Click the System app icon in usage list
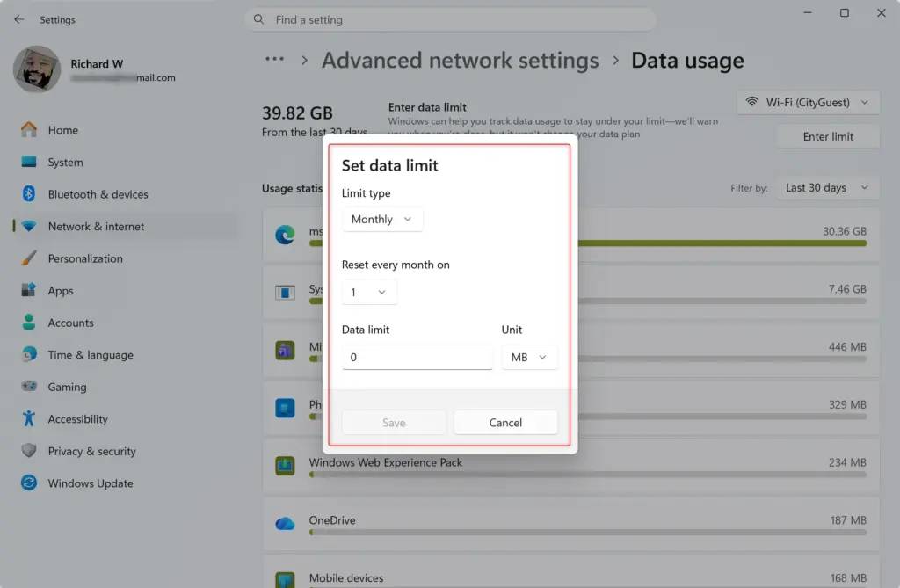Screen dimensions: 900x588 tap(285, 293)
